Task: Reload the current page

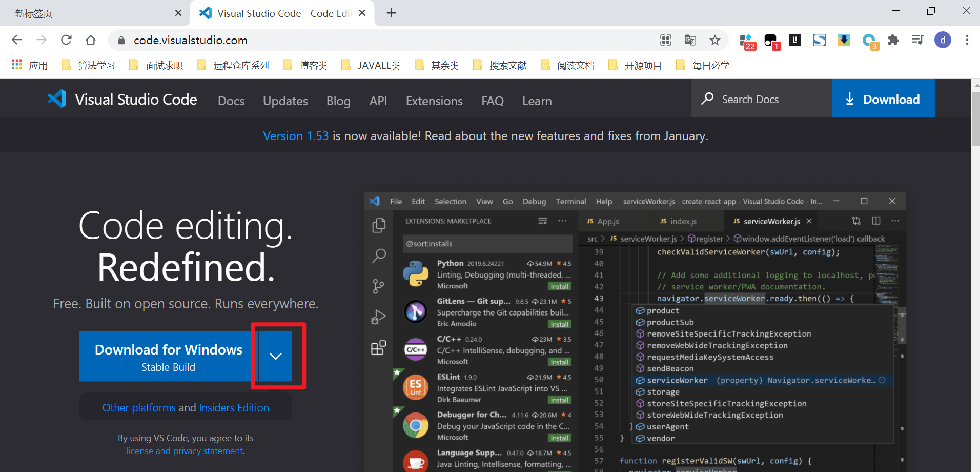Action: point(66,40)
